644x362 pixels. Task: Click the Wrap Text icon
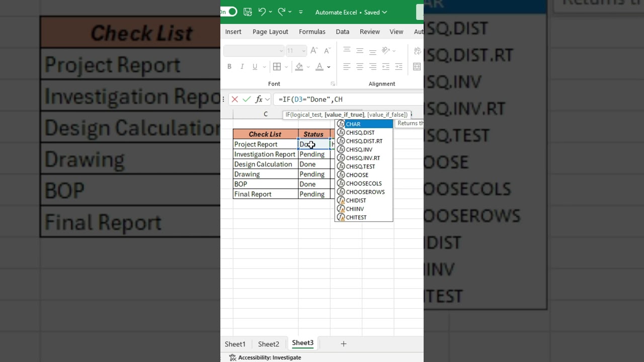[418, 51]
